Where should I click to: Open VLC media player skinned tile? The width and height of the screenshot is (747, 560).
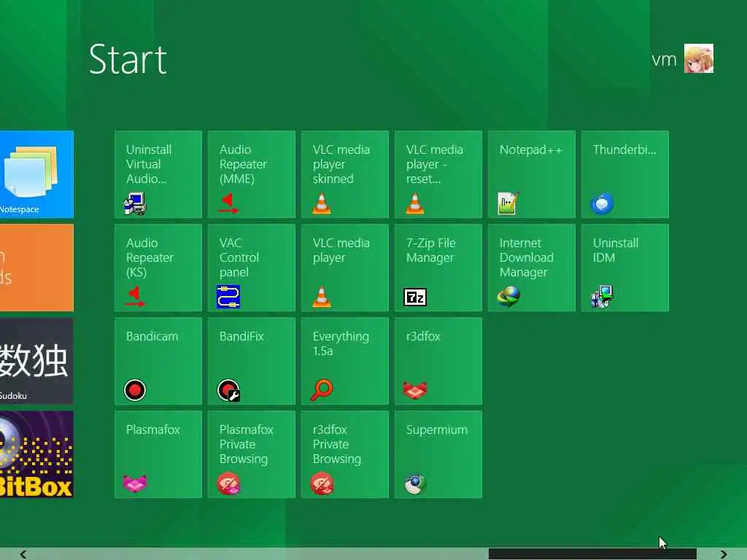(345, 174)
